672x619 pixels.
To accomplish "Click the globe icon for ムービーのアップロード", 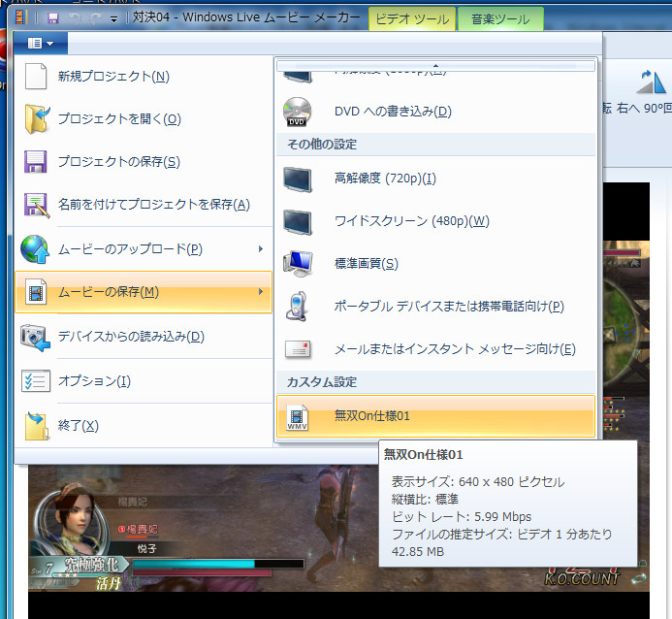I will [35, 249].
